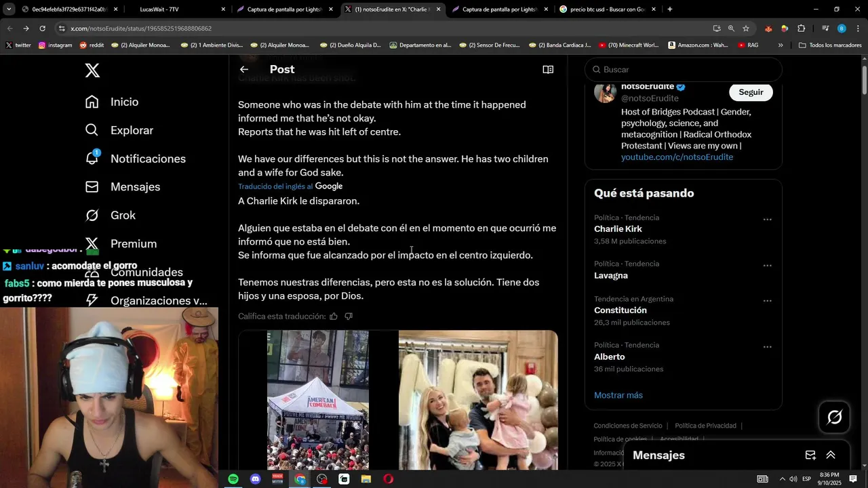Go back in browser history
Viewport: 868px width, 488px height.
click(x=9, y=28)
